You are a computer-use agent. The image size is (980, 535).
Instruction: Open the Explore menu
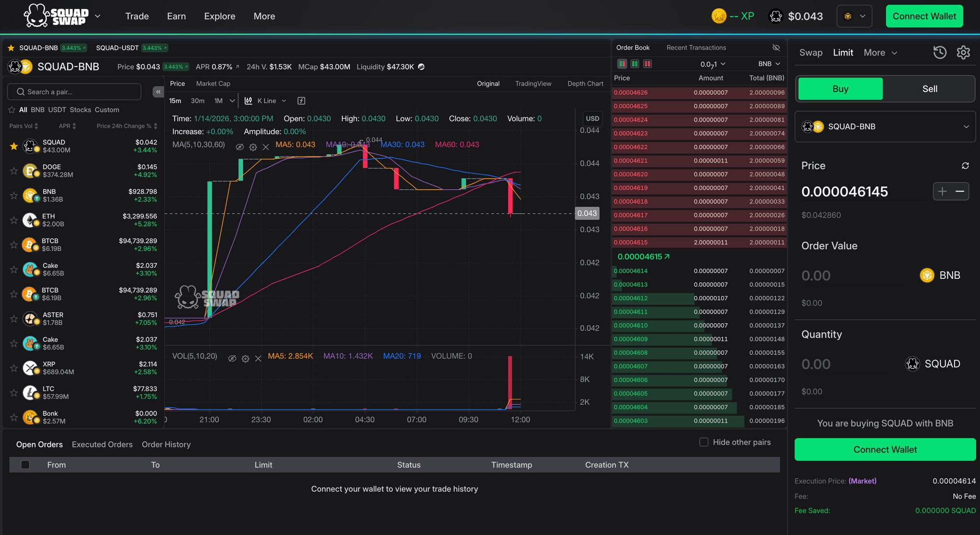[x=220, y=16]
